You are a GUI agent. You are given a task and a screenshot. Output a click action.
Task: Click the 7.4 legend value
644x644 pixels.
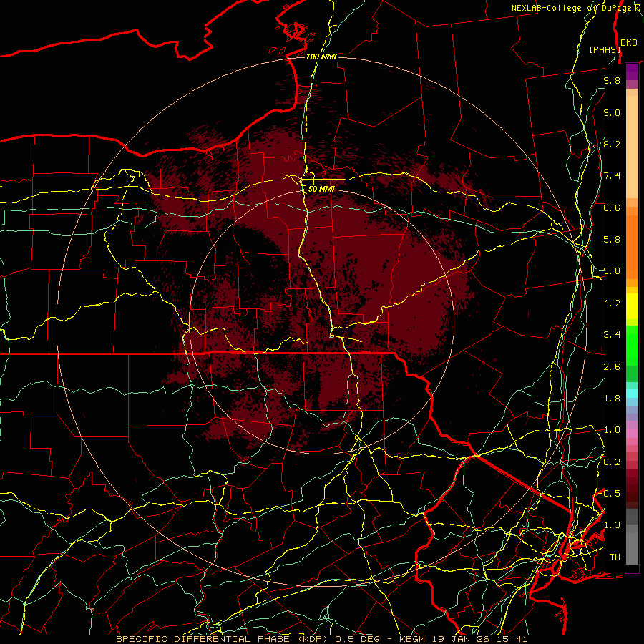612,176
